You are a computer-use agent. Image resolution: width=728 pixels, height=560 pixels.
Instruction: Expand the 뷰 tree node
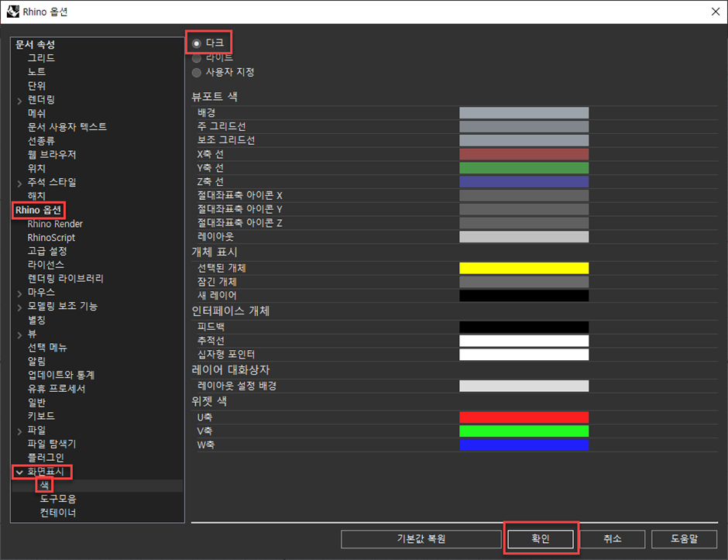point(19,335)
